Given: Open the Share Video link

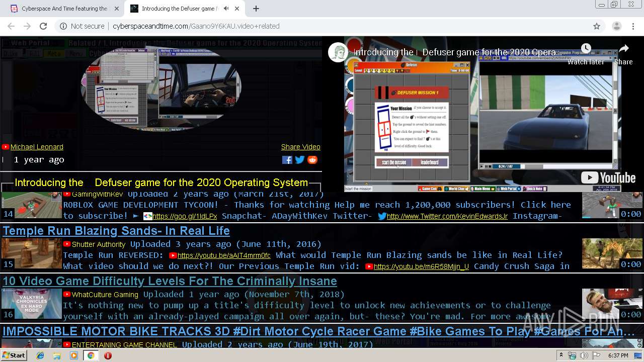Looking at the screenshot, I should click(x=301, y=147).
